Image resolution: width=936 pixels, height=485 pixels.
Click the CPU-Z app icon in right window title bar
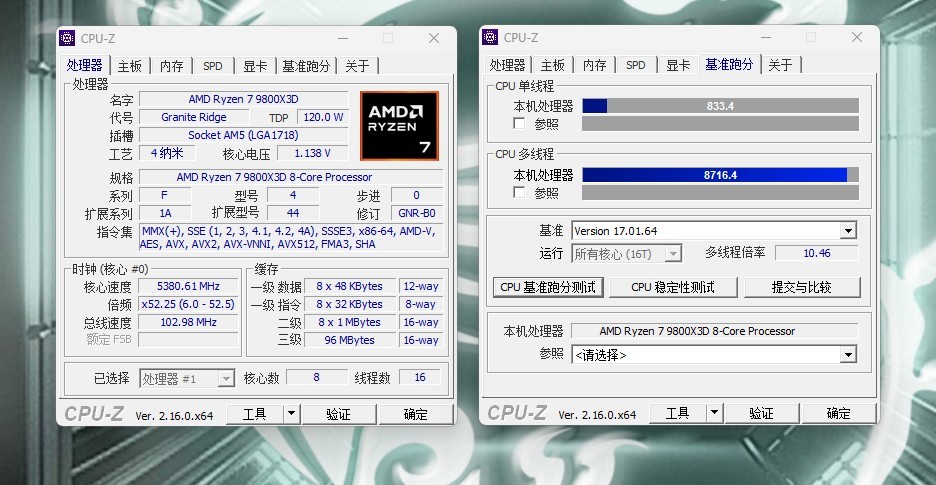click(490, 37)
